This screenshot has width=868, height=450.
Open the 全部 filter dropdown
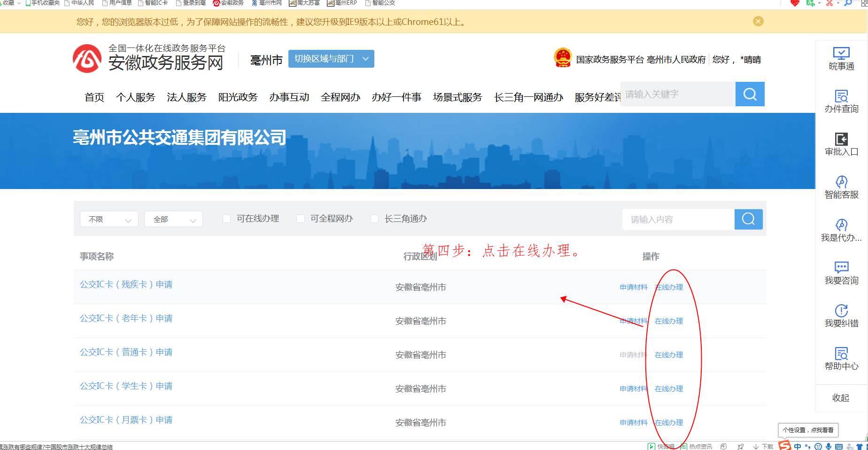coord(173,219)
